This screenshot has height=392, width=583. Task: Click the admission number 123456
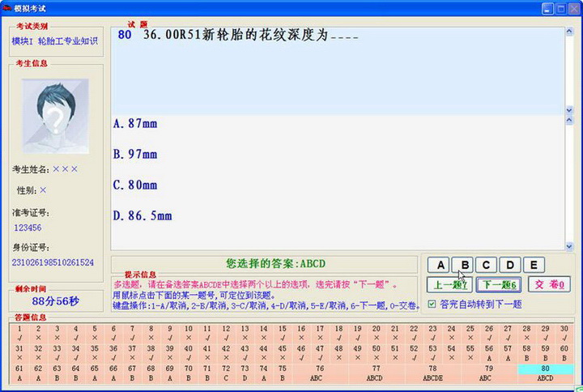[28, 228]
